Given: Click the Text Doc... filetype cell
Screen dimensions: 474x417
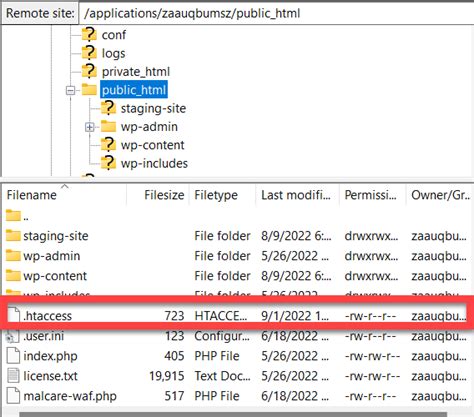Looking at the screenshot, I should [x=222, y=376].
